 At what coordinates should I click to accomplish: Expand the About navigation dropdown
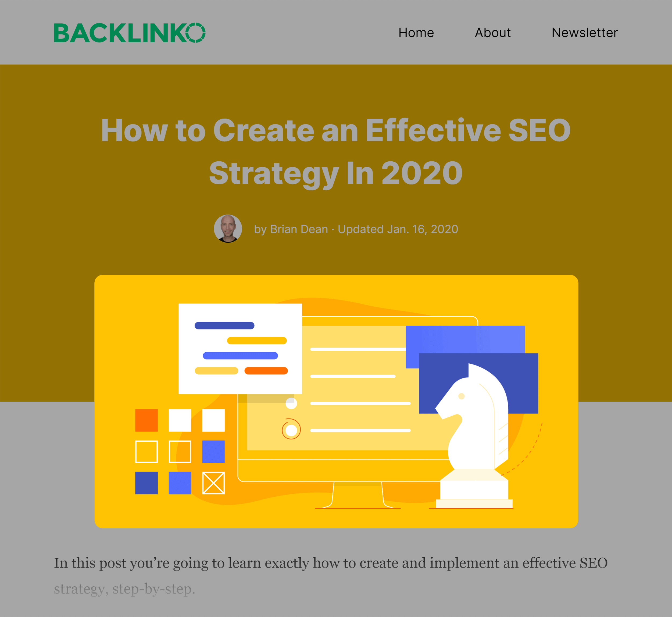click(492, 32)
